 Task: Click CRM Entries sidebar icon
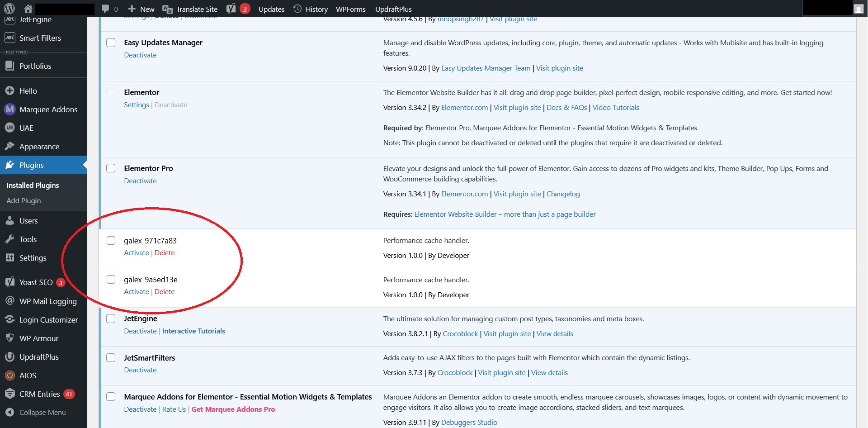click(10, 394)
